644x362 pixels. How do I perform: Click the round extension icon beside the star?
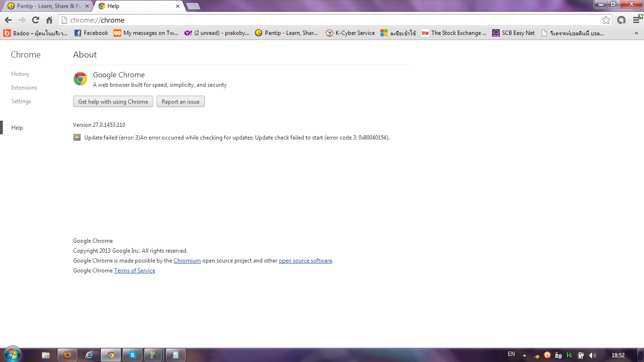tap(621, 20)
